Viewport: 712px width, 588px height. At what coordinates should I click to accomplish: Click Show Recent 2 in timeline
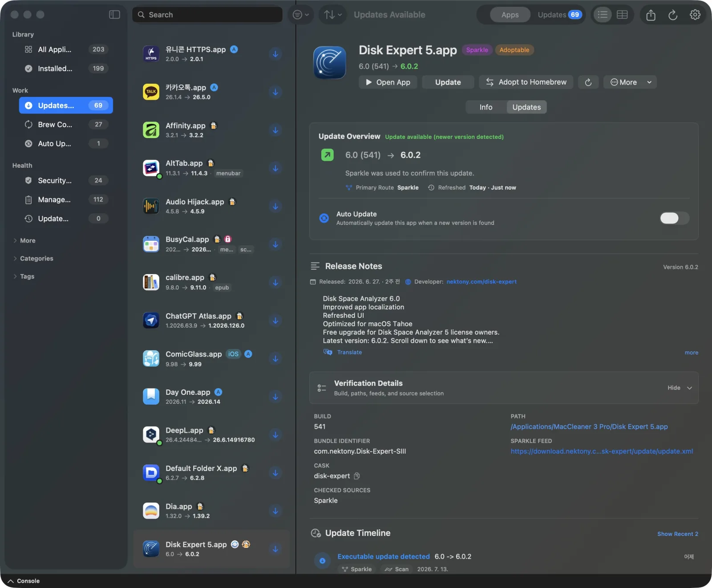[677, 534]
